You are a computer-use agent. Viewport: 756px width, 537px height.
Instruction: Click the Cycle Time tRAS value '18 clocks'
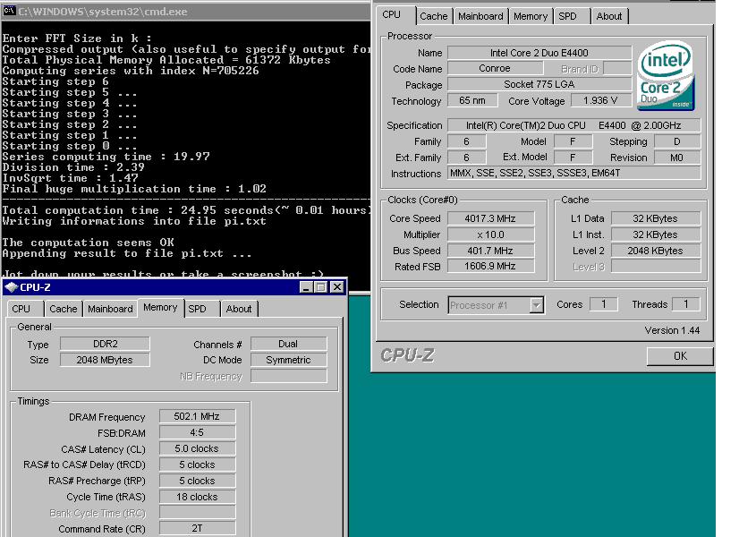197,497
